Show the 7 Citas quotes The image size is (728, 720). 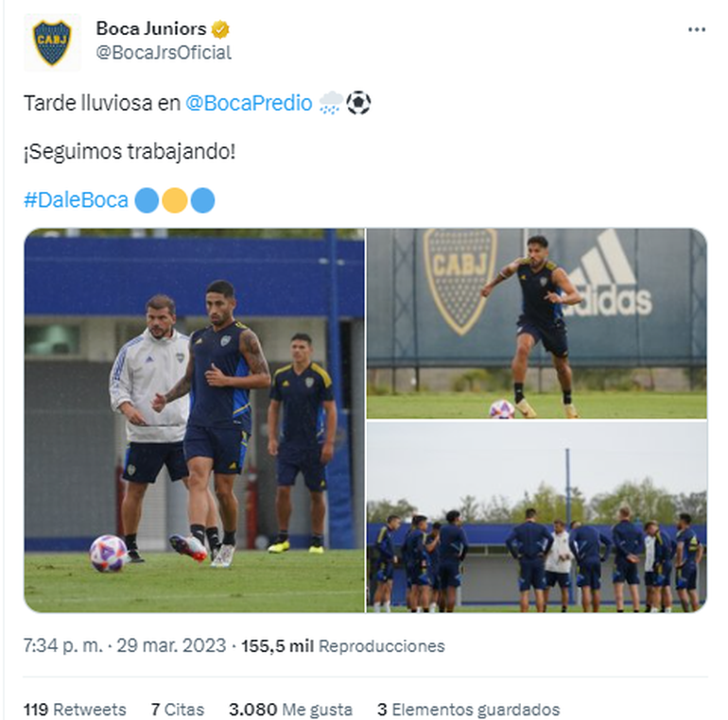coord(178,710)
